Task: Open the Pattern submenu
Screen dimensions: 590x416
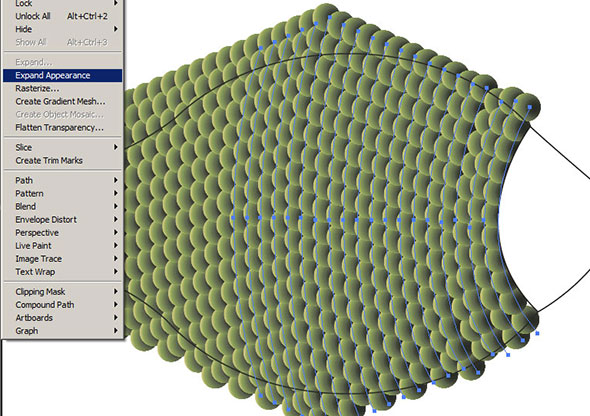Action: point(62,194)
